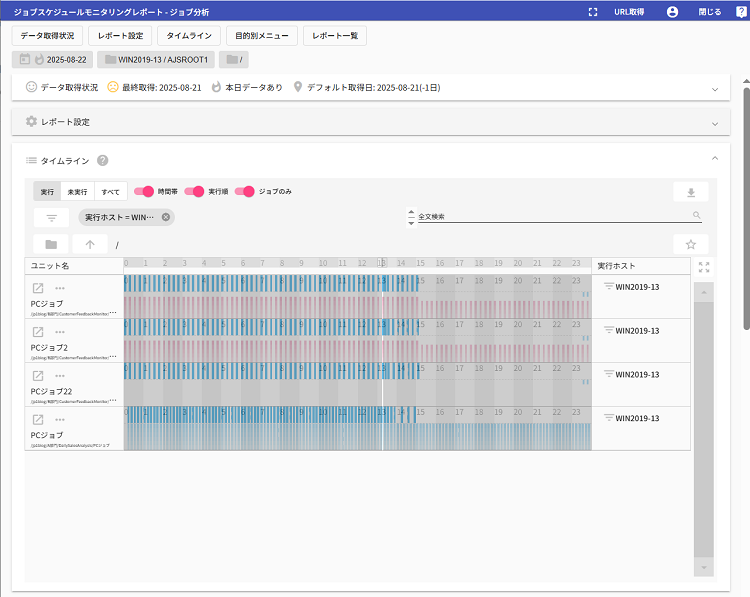
Task: Click the gear icon of レポート設定
Action: point(31,122)
